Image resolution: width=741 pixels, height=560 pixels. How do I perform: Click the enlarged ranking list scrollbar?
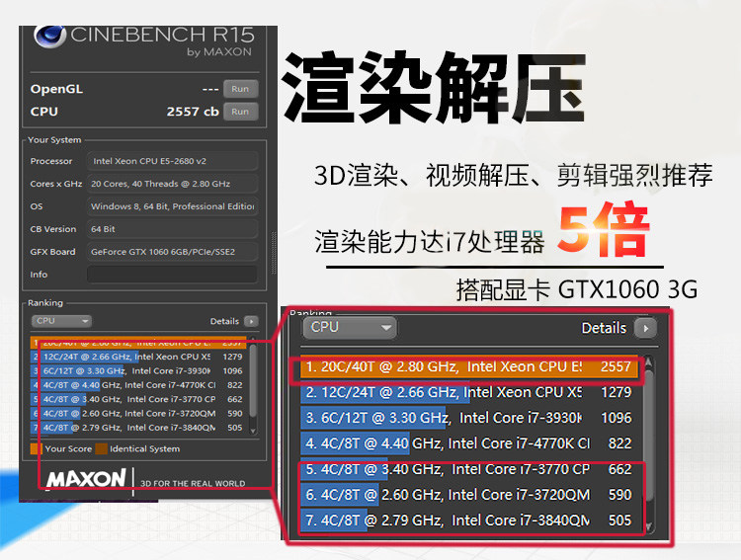(x=649, y=435)
